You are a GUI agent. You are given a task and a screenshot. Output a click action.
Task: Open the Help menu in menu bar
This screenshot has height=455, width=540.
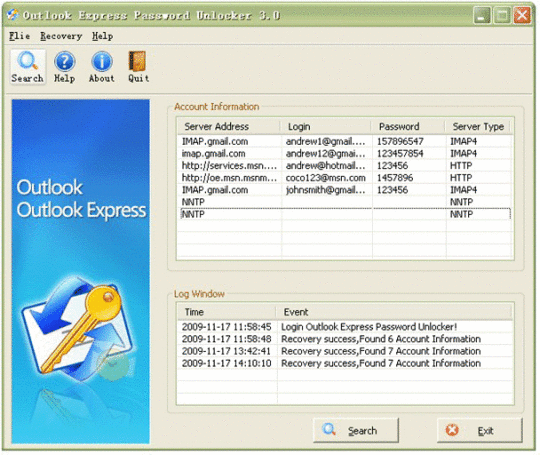click(x=102, y=36)
